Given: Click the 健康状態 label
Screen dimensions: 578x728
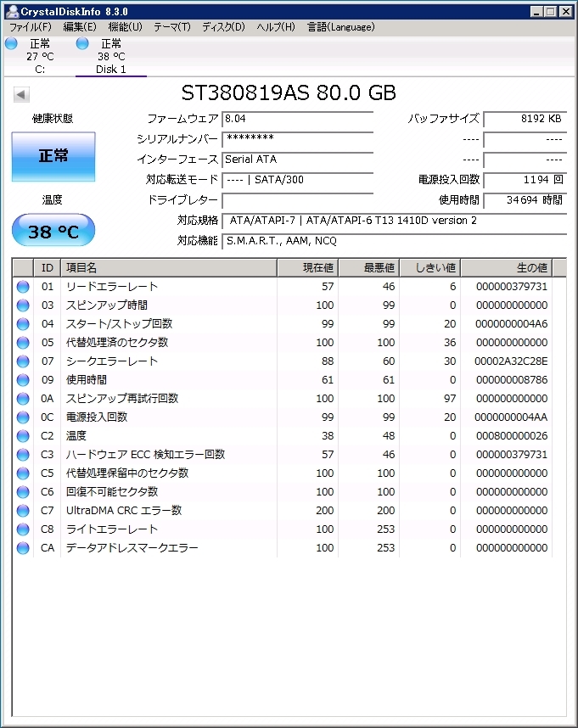Looking at the screenshot, I should point(53,119).
